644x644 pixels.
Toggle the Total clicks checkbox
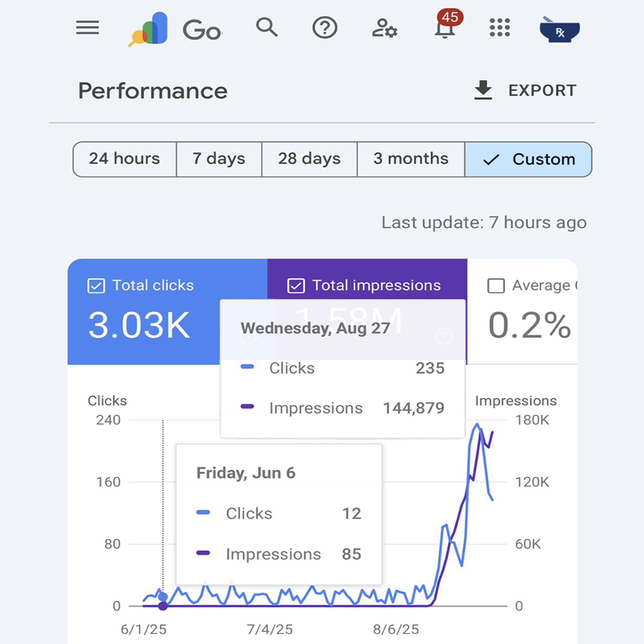96,286
